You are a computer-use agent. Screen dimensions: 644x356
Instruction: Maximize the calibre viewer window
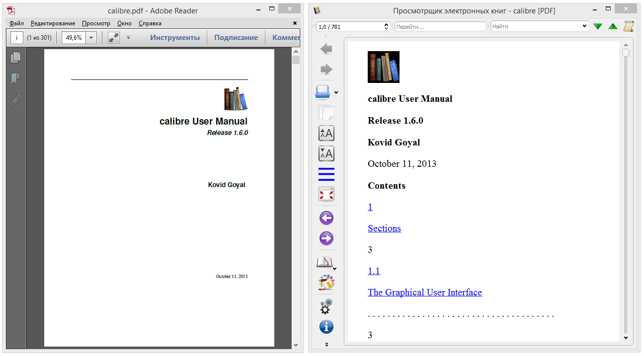coord(608,9)
